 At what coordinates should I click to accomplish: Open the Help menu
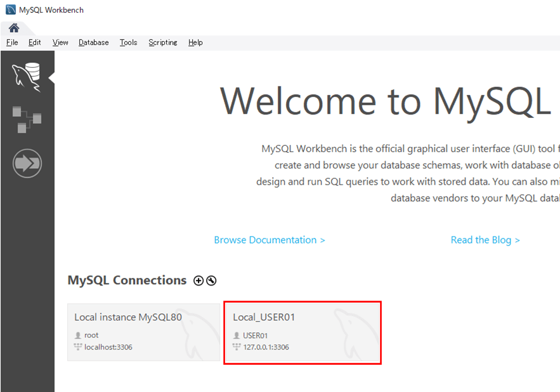coord(195,42)
